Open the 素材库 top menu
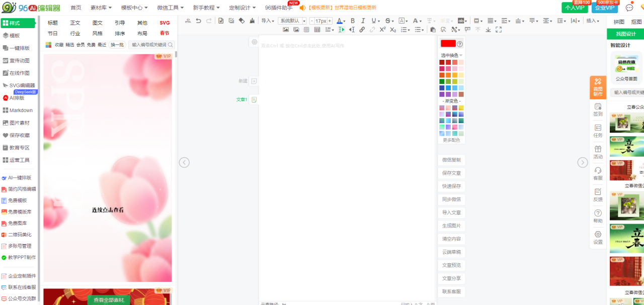 tap(101, 8)
